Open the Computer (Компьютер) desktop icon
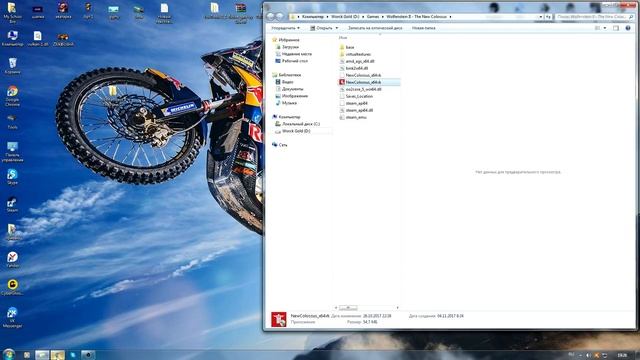Viewport: 640px width, 360px height. point(12,39)
